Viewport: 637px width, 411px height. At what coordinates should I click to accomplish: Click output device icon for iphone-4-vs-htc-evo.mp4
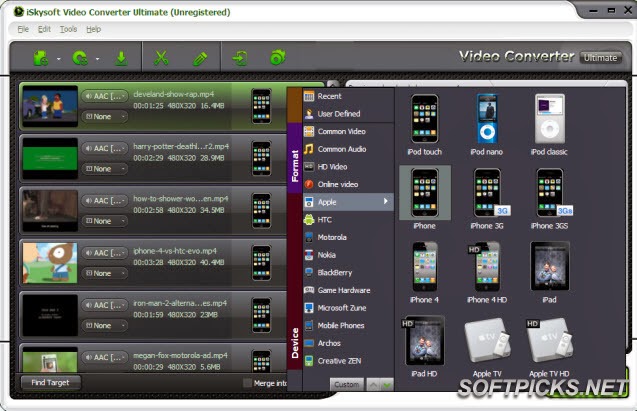pos(261,263)
